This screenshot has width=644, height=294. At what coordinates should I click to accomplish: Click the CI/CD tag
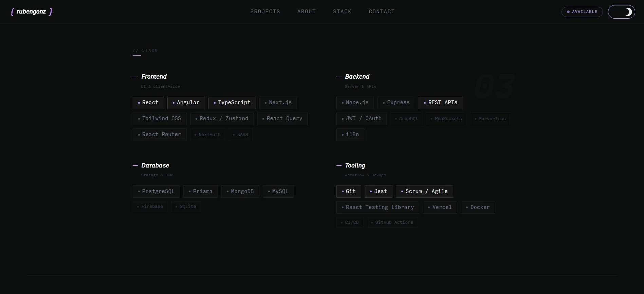(350, 222)
